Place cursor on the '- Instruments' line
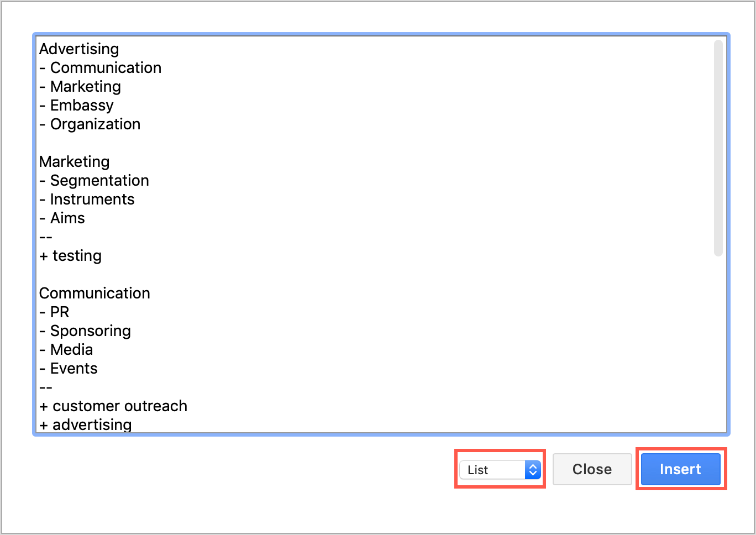This screenshot has width=756, height=535. [x=87, y=199]
